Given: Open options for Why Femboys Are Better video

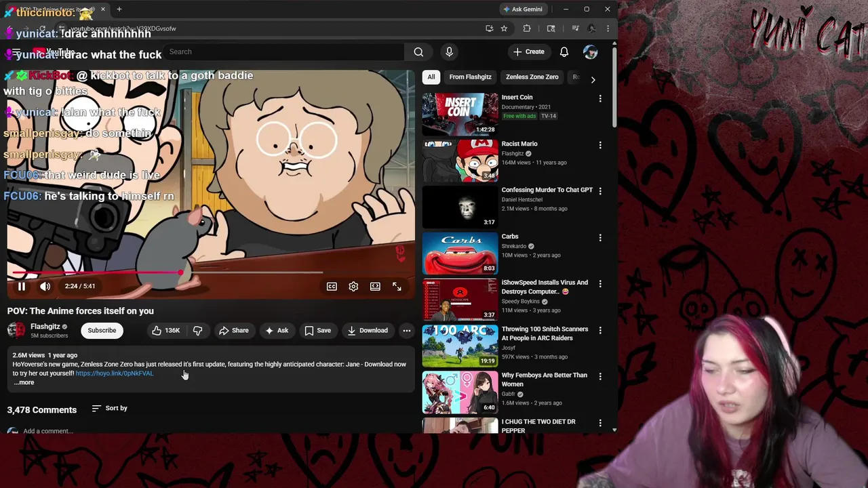Looking at the screenshot, I should pyautogui.click(x=600, y=377).
